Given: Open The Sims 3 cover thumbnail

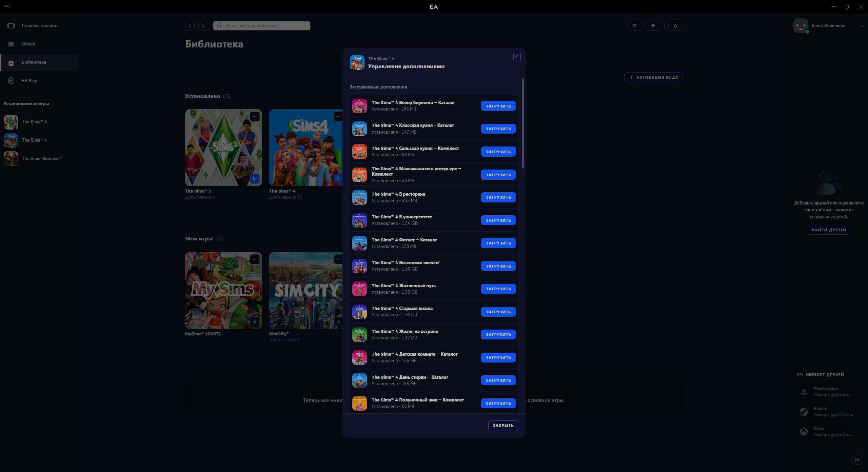Looking at the screenshot, I should click(223, 147).
